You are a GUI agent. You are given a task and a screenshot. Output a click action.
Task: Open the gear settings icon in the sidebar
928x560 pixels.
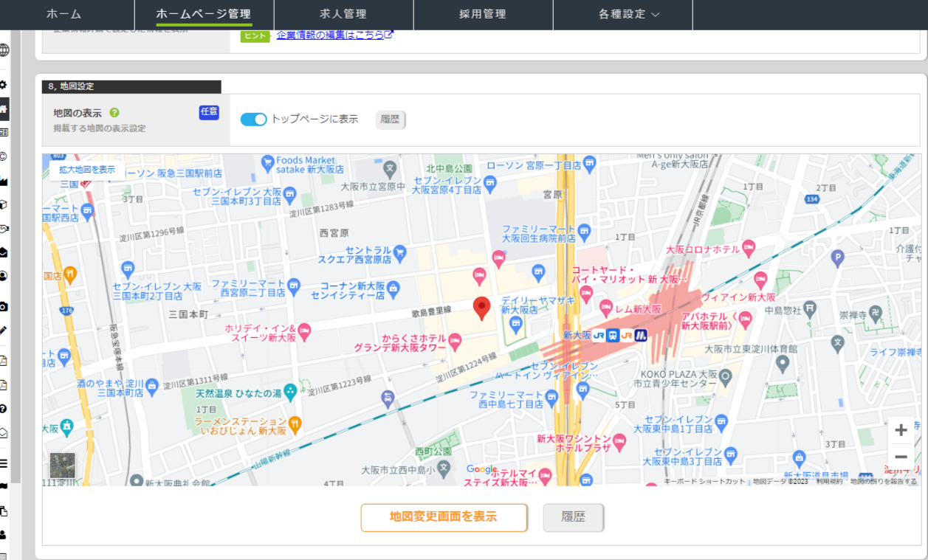tap(4, 85)
